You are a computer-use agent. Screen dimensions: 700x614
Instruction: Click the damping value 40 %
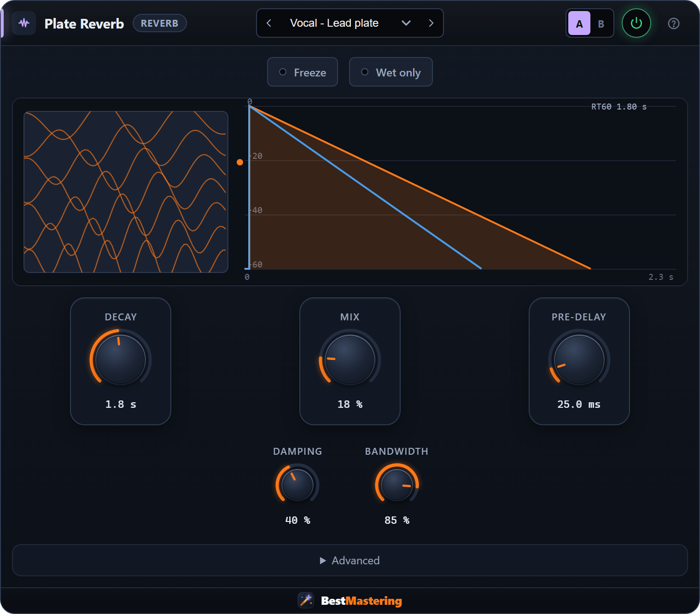point(297,520)
